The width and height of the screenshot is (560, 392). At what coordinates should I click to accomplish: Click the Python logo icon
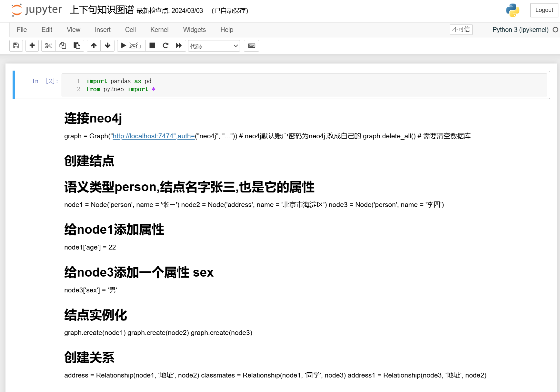tap(513, 10)
